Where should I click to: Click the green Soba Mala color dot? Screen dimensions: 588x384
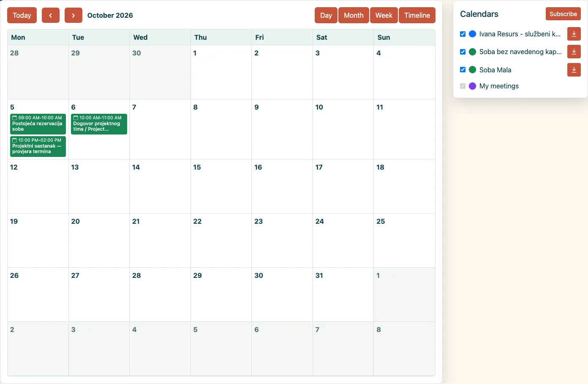(x=473, y=70)
